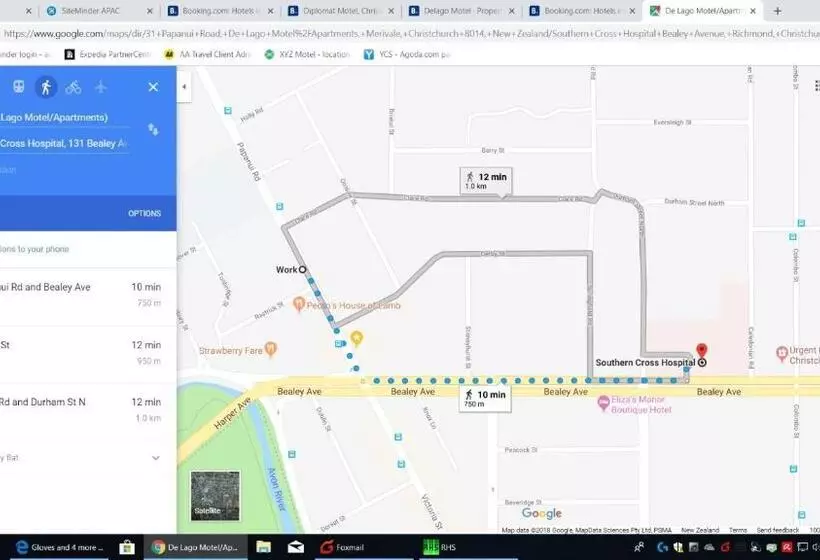The image size is (820, 560).
Task: Close the directions panel with the X
Action: [x=153, y=87]
